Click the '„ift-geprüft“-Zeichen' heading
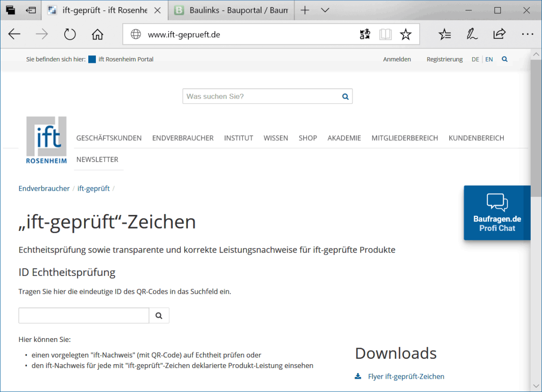 (107, 222)
